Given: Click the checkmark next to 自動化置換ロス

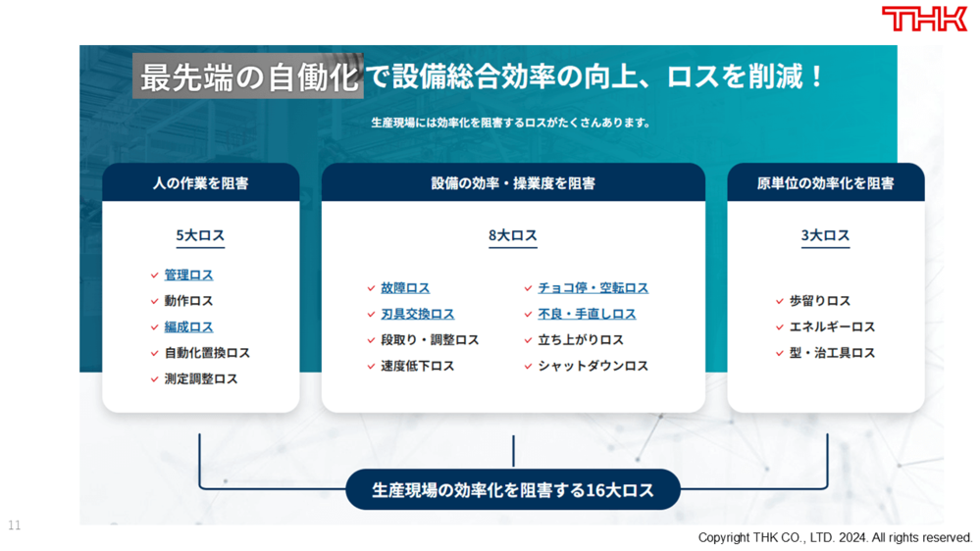Looking at the screenshot, I should point(155,353).
